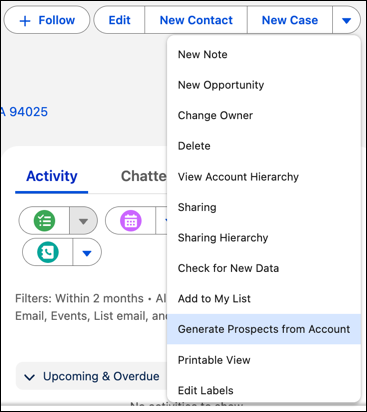This screenshot has height=412, width=367.
Task: Select New Note from the menu
Action: pos(264,54)
